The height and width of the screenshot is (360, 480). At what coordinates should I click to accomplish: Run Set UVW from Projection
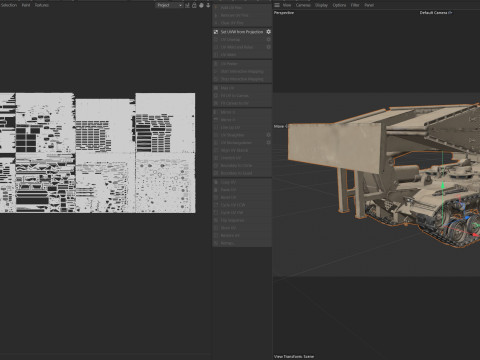coord(242,32)
